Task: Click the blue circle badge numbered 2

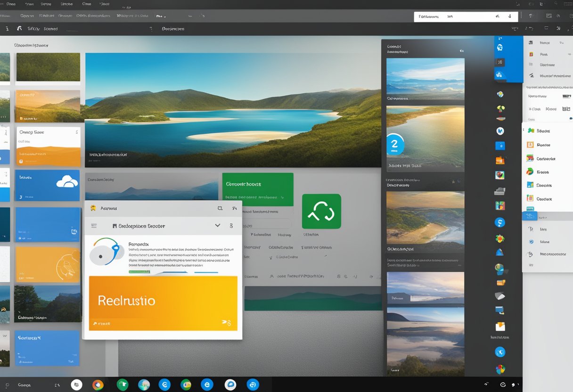Action: [395, 144]
